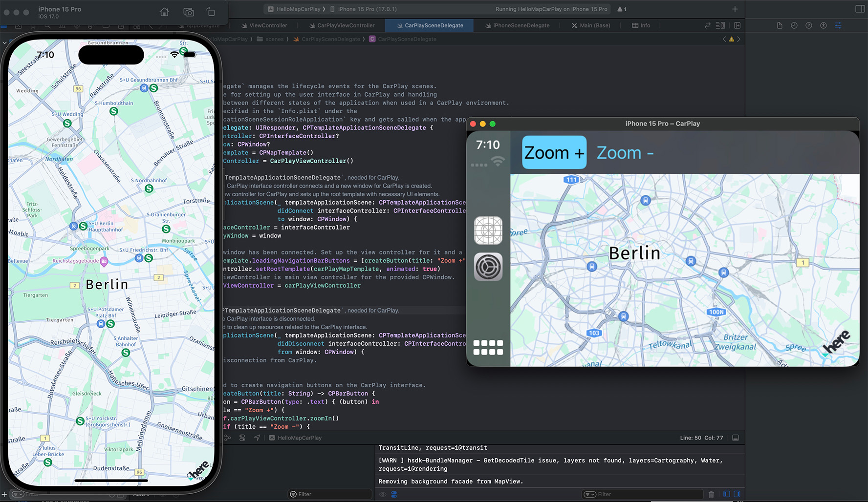Enable code review with the swap arrows
The width and height of the screenshot is (868, 502).
pos(707,25)
